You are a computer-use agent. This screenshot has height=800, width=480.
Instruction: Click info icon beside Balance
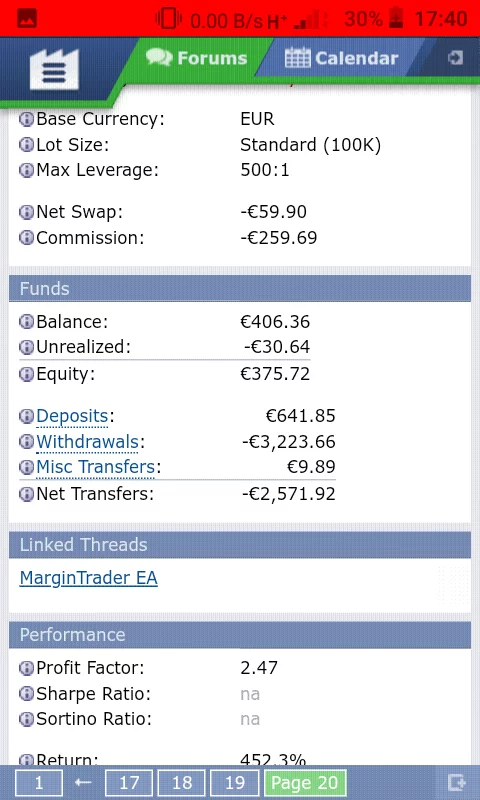pos(26,322)
